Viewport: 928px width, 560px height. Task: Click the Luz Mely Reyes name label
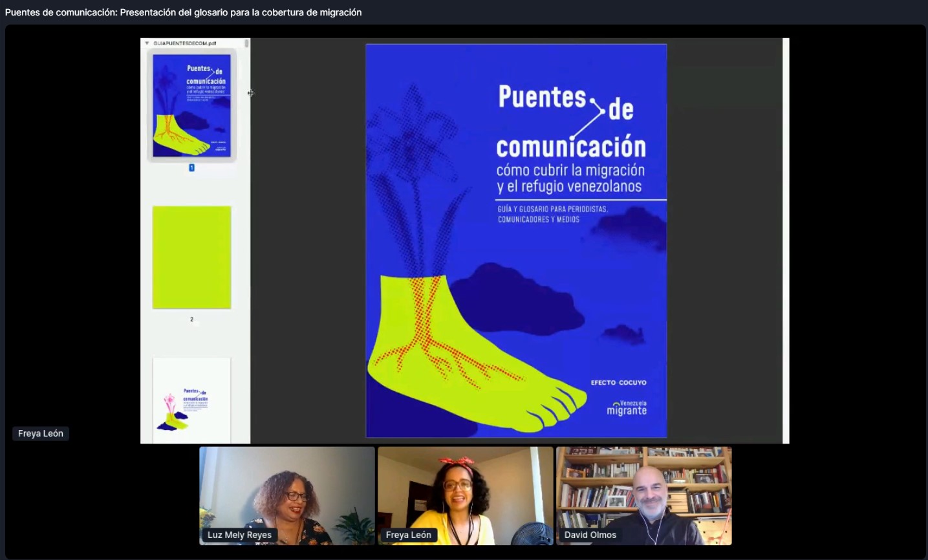pos(239,535)
